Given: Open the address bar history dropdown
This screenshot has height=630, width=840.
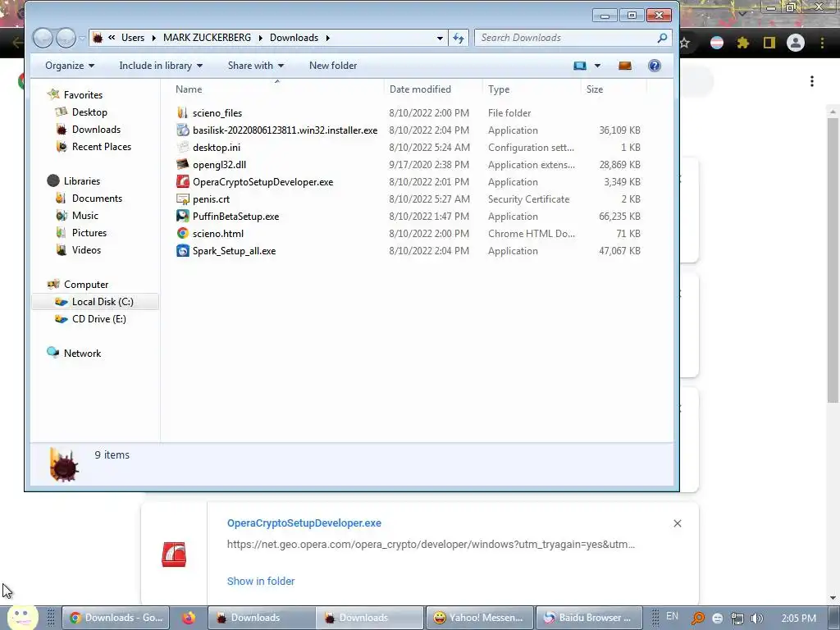Looking at the screenshot, I should [440, 38].
